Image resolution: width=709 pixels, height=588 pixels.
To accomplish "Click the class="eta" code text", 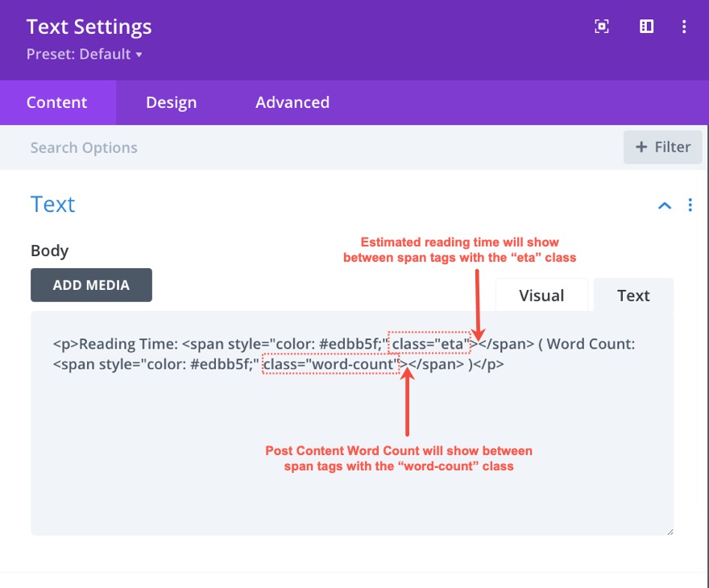I will 430,344.
